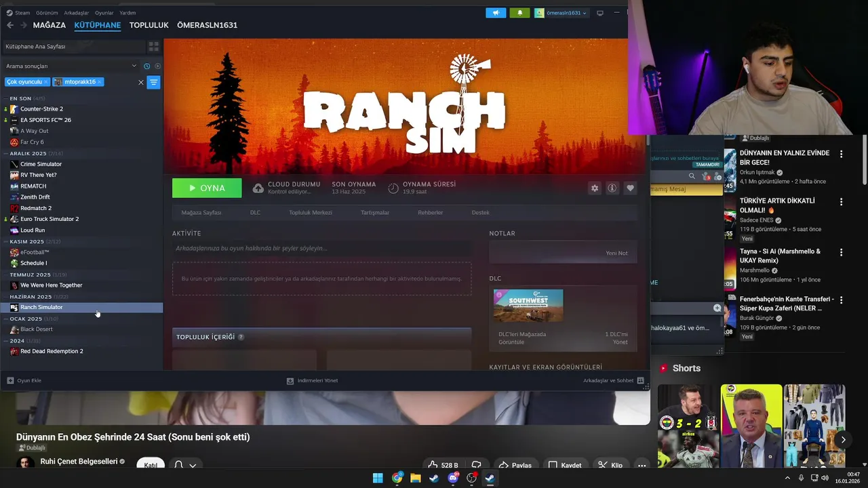The image size is (868, 488).
Task: Open Arkadaşlar ve Sohbet friends icon
Action: click(x=640, y=381)
